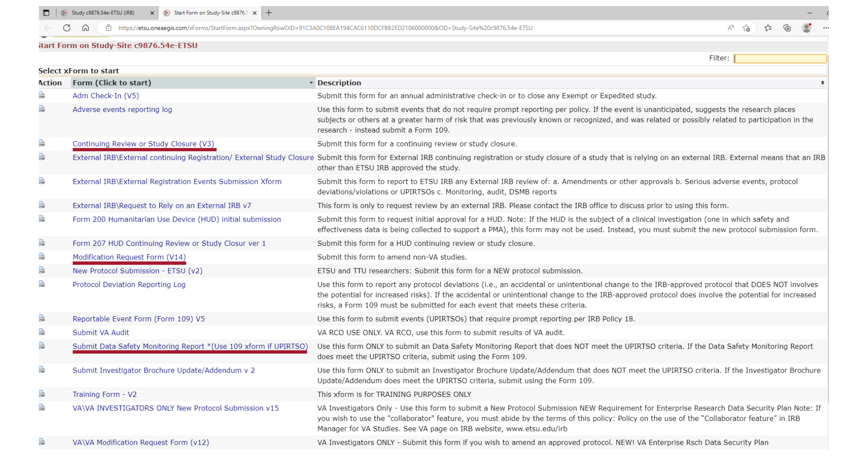Click inside the Filter input field
This screenshot has width=868, height=456.
[x=780, y=58]
